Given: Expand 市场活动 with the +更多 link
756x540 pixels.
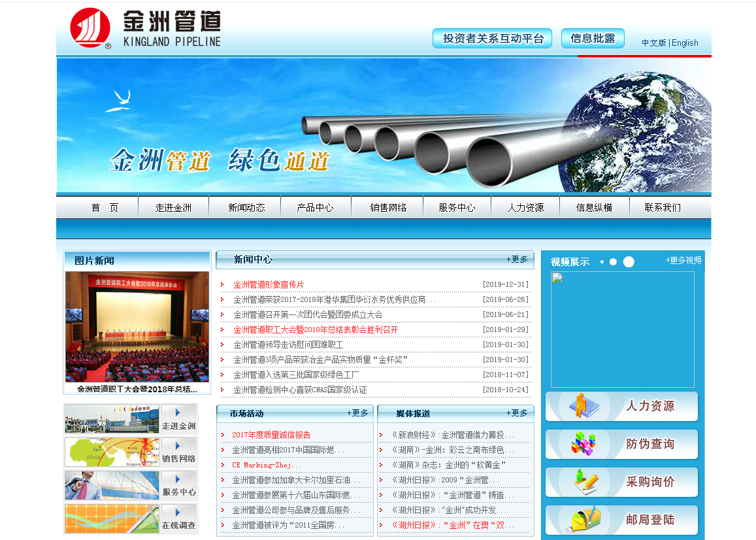Looking at the screenshot, I should 357,413.
